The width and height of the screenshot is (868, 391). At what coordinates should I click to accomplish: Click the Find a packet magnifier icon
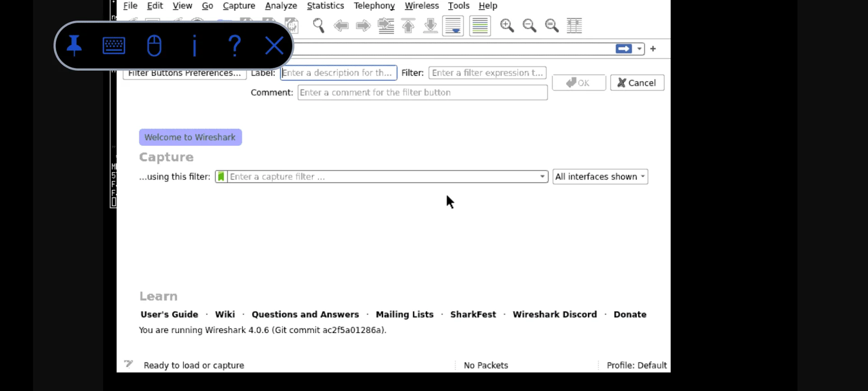(x=319, y=25)
